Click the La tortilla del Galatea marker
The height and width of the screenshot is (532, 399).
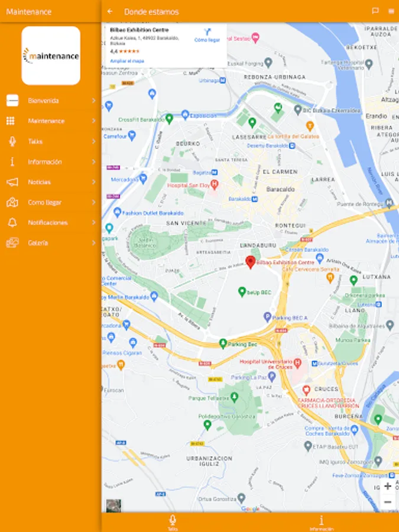click(x=309, y=126)
